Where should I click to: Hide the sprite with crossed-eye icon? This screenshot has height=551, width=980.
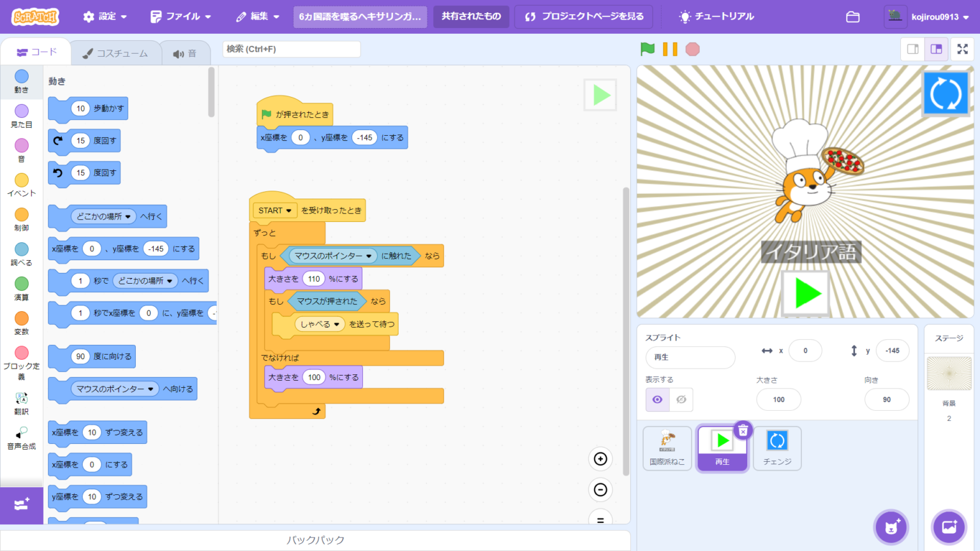[x=681, y=400]
